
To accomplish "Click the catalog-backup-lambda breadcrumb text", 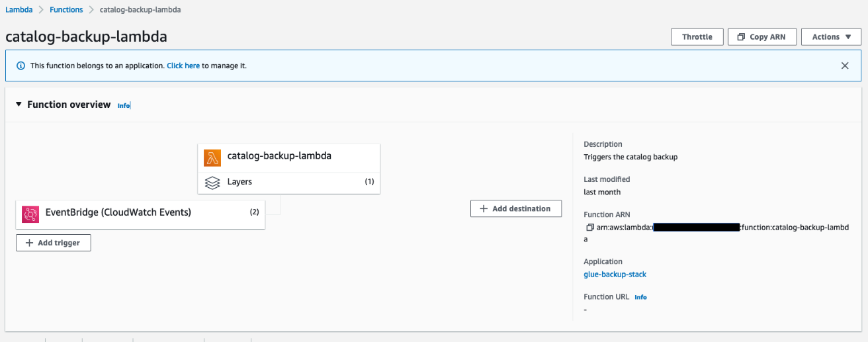I will coord(140,10).
